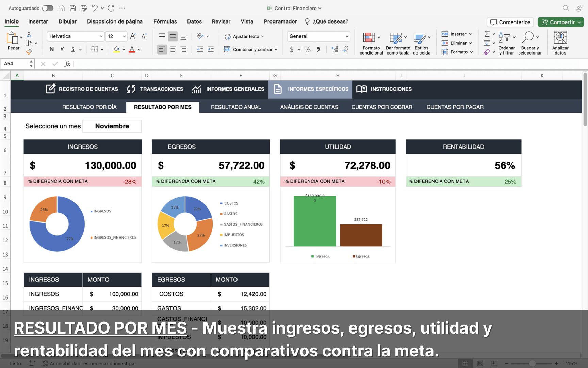Go to the TRANSACCIONES section icon
The height and width of the screenshot is (368, 588).
[131, 89]
